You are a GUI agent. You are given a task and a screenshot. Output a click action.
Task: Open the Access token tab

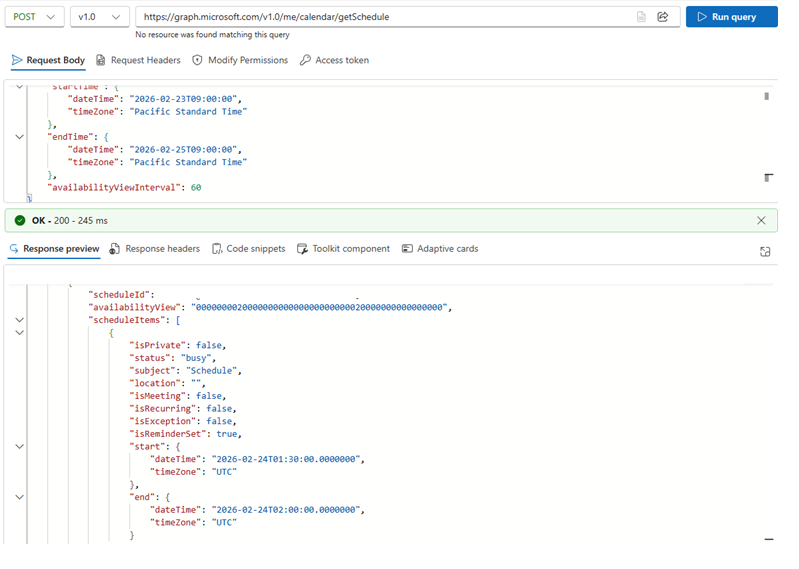(x=334, y=60)
